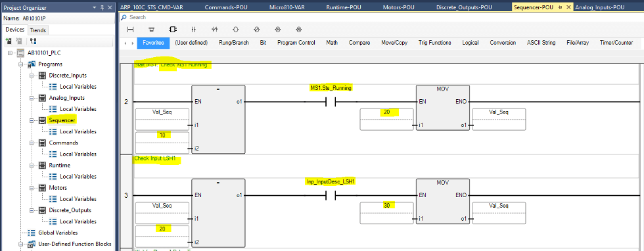This screenshot has width=644, height=251.
Task: Switch to the Trends tab
Action: tap(38, 30)
